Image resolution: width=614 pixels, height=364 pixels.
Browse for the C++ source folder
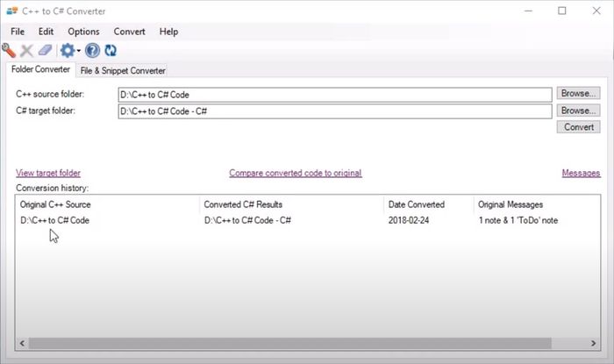[578, 93]
